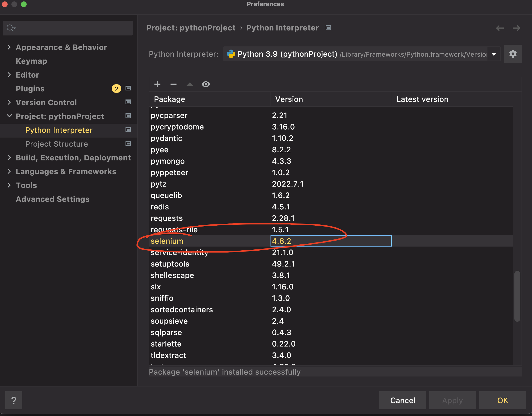The width and height of the screenshot is (532, 416).
Task: Open the Keymap settings page
Action: click(31, 61)
